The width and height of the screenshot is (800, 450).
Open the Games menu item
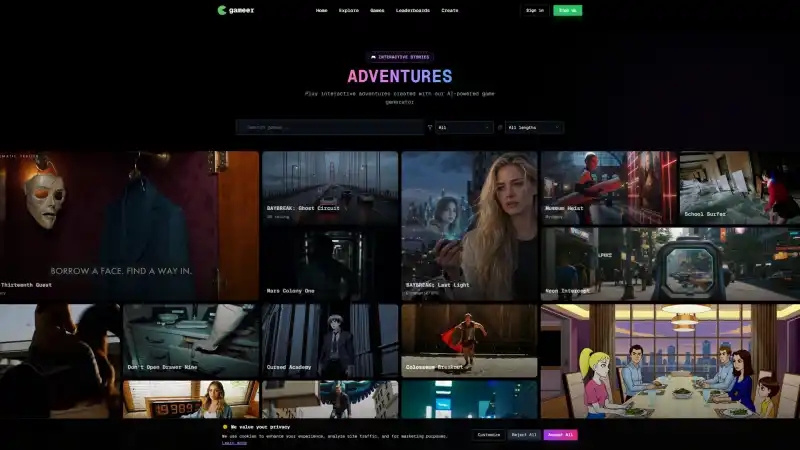coord(377,10)
